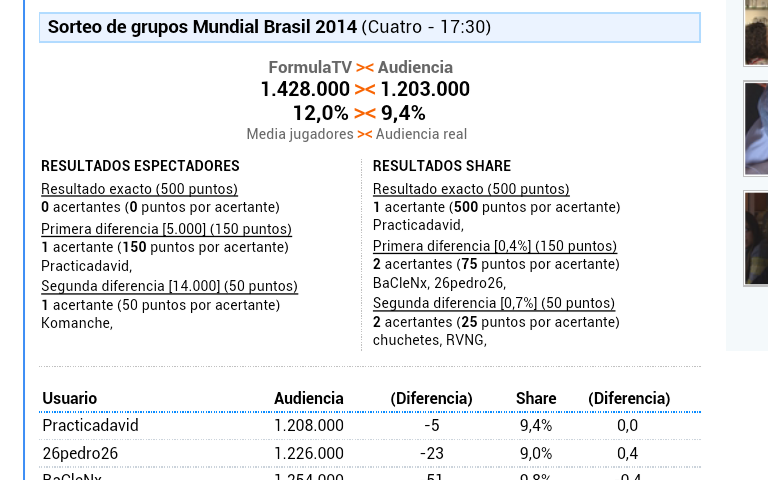This screenshot has width=768, height=480.
Task: Click the username Komanche
Action: (x=76, y=323)
